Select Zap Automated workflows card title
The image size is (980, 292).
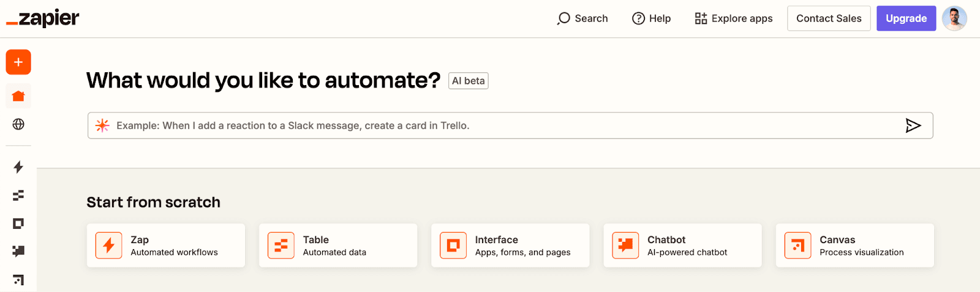140,240
